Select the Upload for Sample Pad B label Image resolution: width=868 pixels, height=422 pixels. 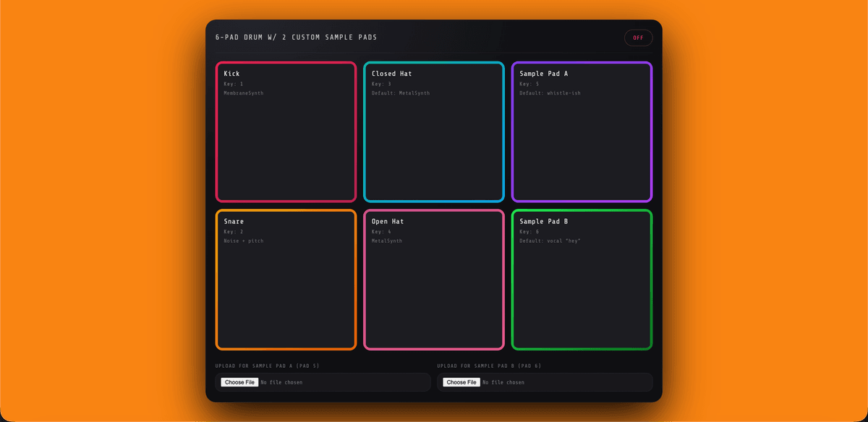pos(489,366)
